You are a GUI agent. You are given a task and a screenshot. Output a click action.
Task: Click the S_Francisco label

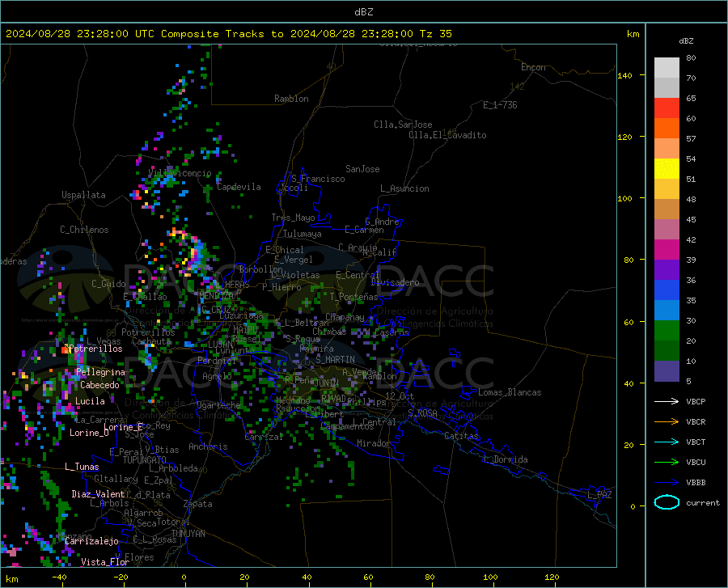[x=318, y=179]
